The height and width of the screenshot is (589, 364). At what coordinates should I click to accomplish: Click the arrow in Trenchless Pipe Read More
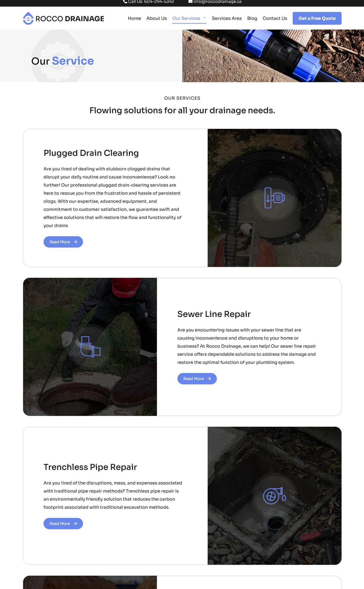75,523
